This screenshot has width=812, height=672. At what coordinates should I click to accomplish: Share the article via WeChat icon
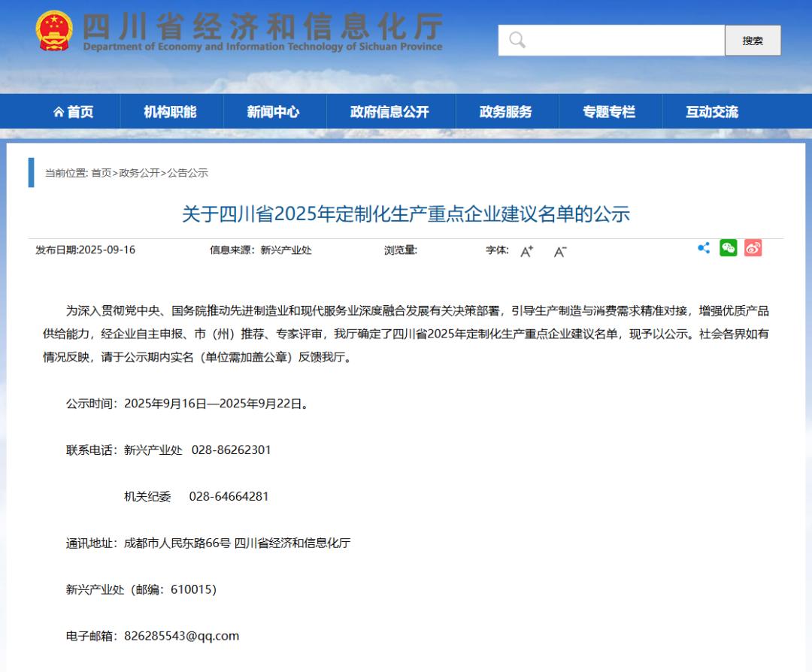[x=728, y=247]
